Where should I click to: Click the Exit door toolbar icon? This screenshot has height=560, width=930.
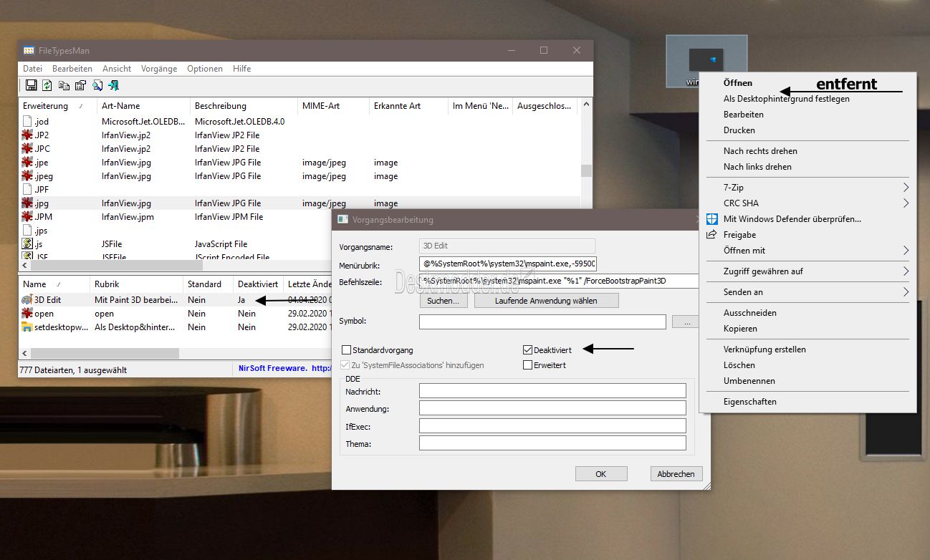(x=113, y=85)
